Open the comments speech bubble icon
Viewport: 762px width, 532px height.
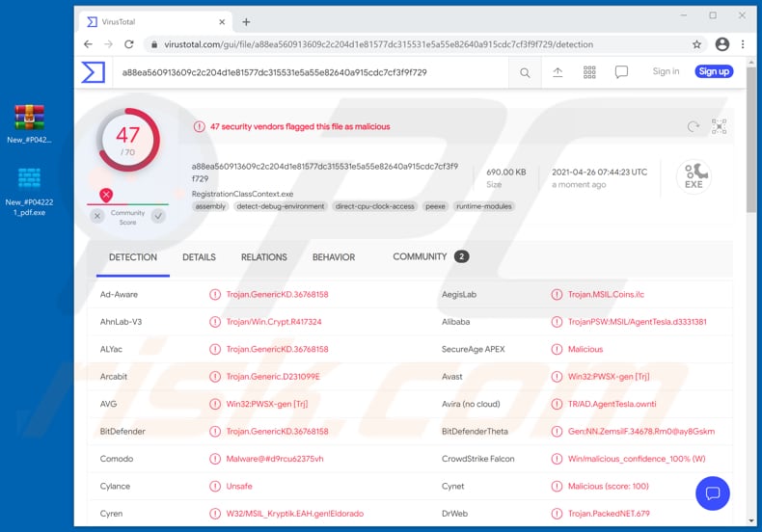click(x=621, y=72)
